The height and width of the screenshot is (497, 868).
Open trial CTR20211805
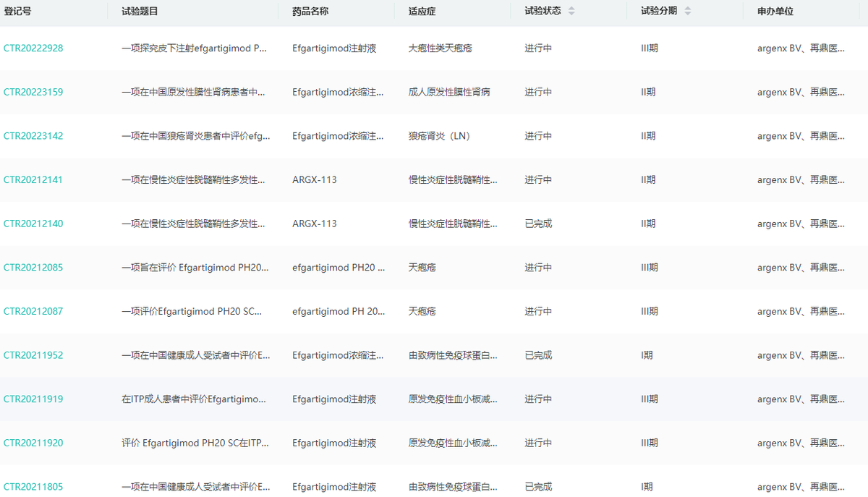click(33, 487)
